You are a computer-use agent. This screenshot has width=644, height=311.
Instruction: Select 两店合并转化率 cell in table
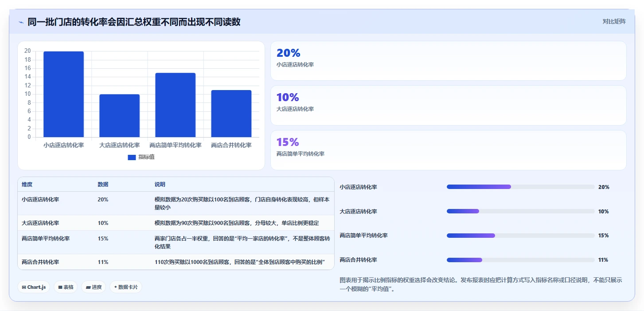coord(40,262)
